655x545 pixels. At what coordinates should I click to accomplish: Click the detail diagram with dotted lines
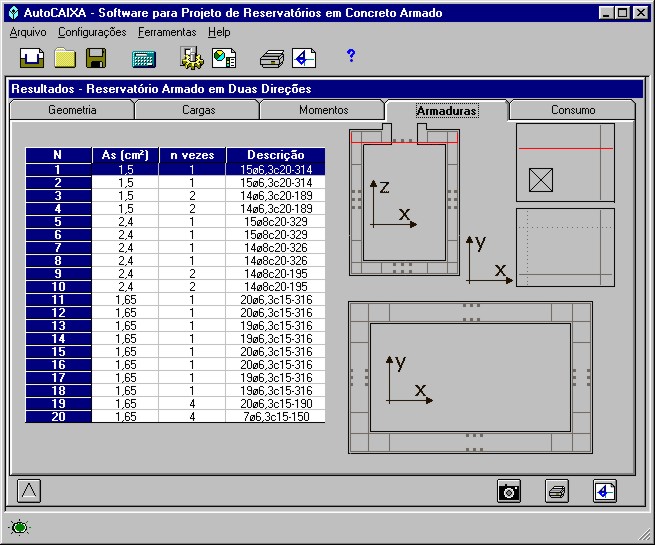click(565, 248)
